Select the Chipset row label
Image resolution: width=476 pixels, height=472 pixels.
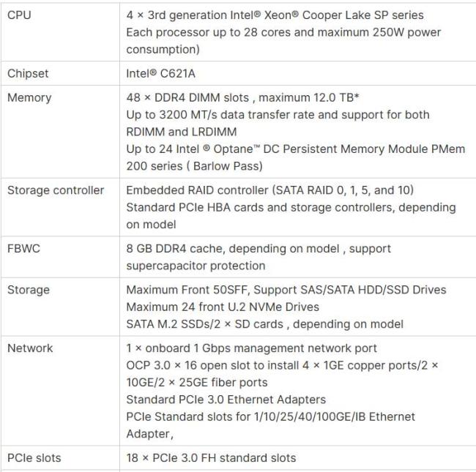pyautogui.click(x=29, y=73)
